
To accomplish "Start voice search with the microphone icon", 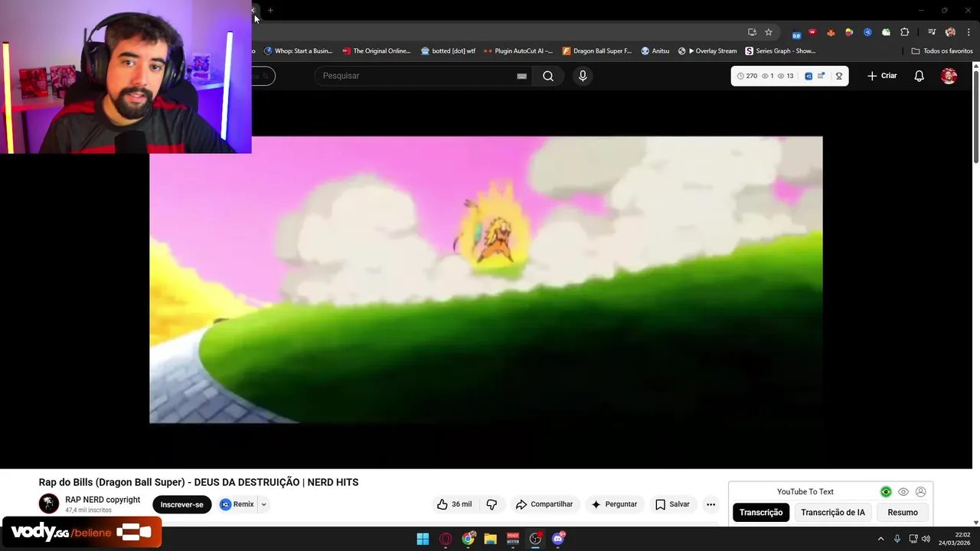I will pyautogui.click(x=583, y=76).
